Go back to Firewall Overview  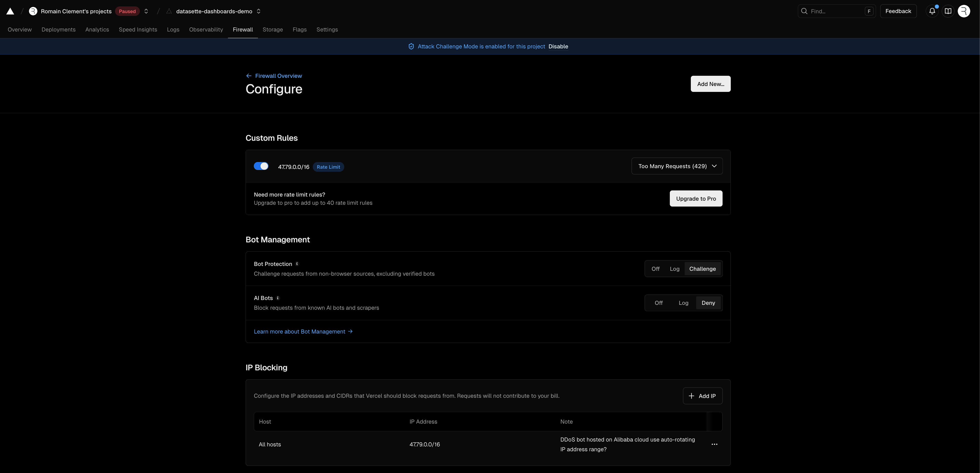point(278,76)
